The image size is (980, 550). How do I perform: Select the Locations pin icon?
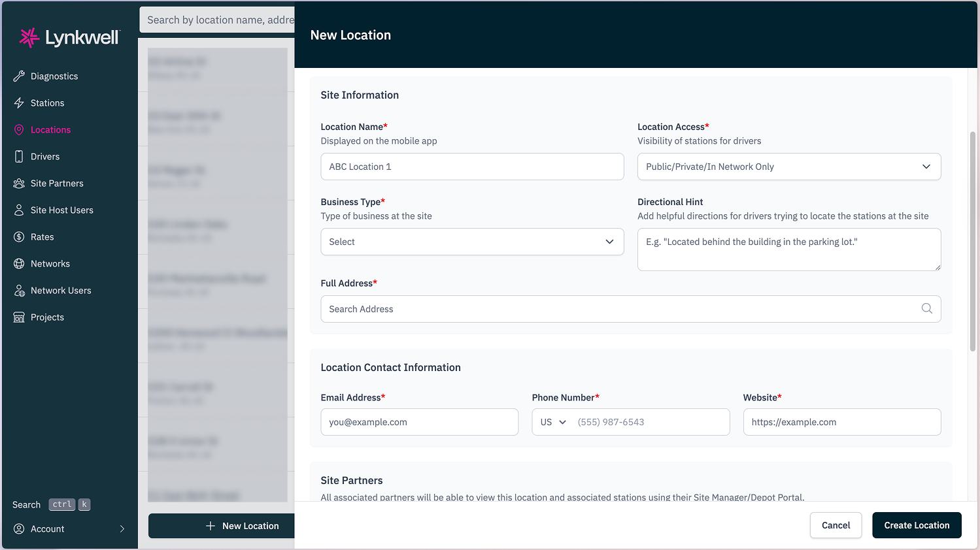click(19, 129)
